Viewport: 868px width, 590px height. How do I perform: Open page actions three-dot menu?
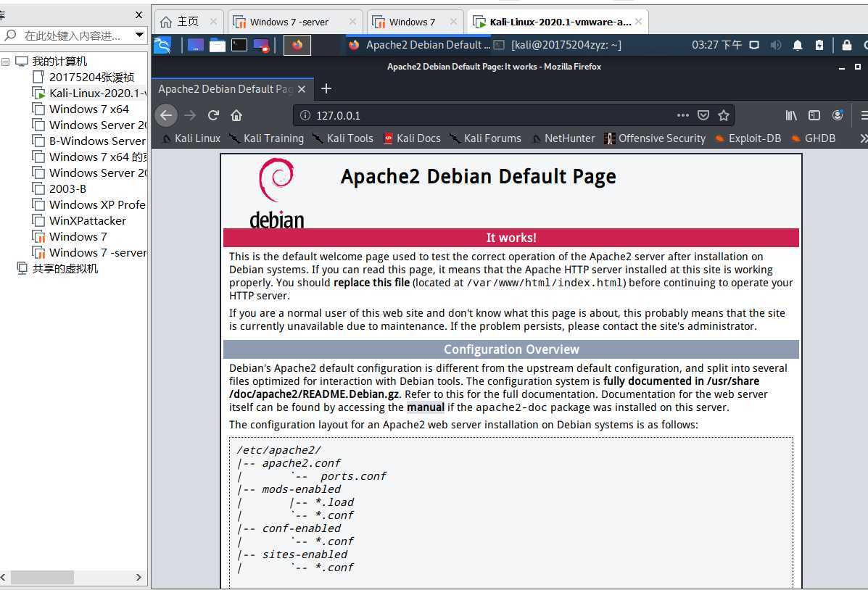(682, 115)
